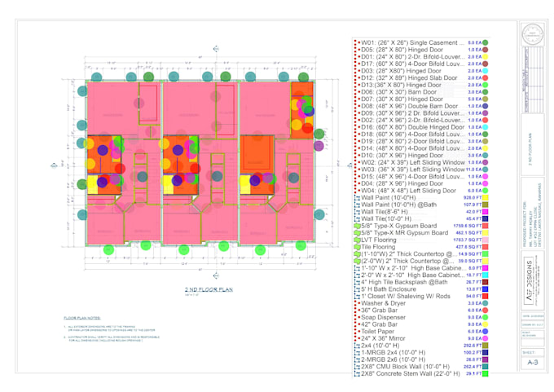Click the linear icon beside 5' H Bath Enclosure

357,289
